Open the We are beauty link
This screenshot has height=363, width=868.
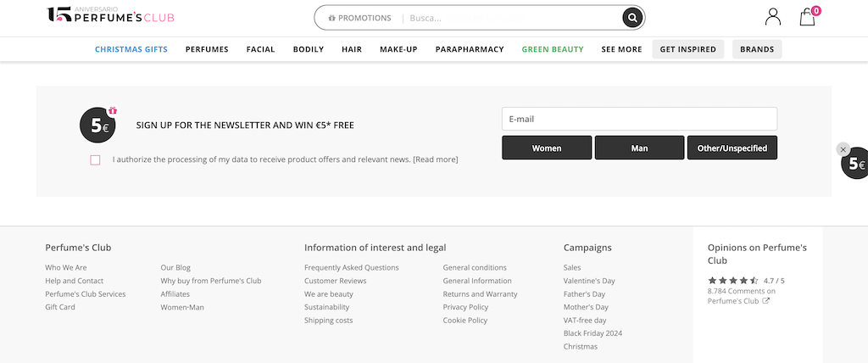(x=329, y=294)
